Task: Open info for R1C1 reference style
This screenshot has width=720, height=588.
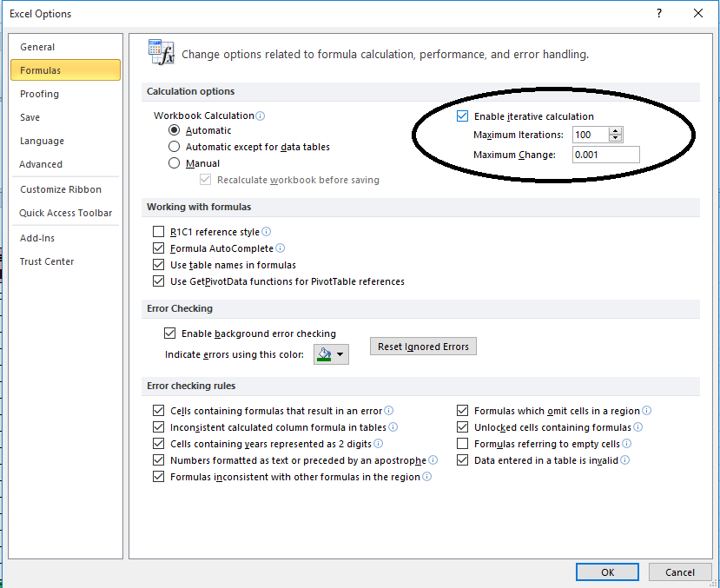Action: 266,231
